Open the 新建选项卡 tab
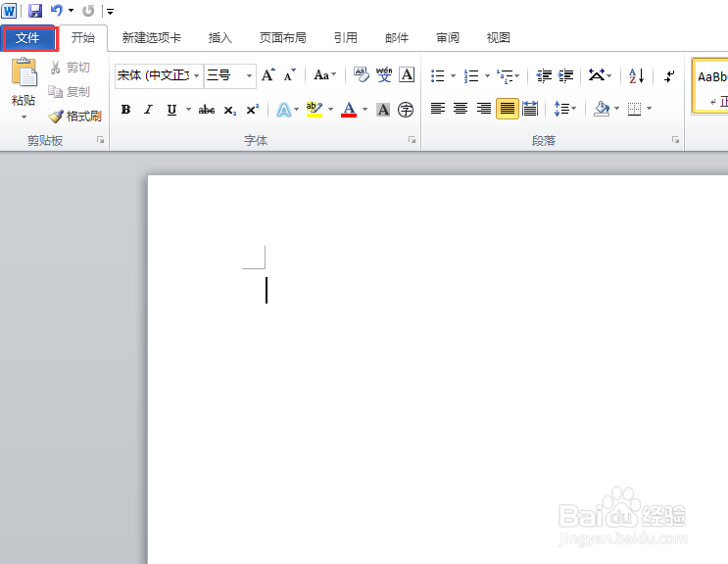The image size is (728, 564). pyautogui.click(x=151, y=38)
